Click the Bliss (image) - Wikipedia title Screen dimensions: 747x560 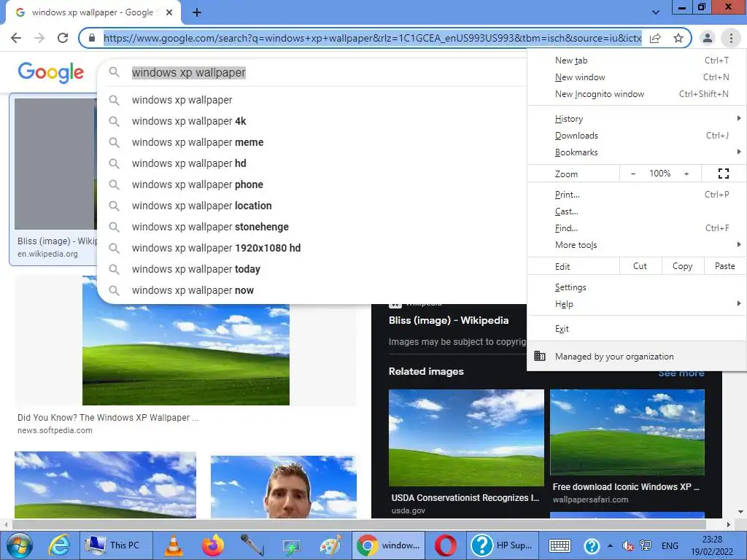(449, 321)
